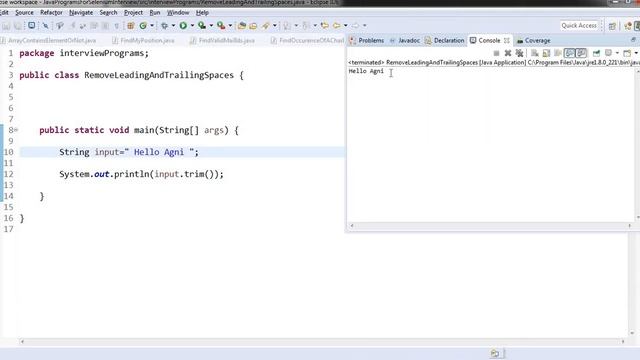Open the Source menu
The image size is (640, 360).
(x=24, y=13)
